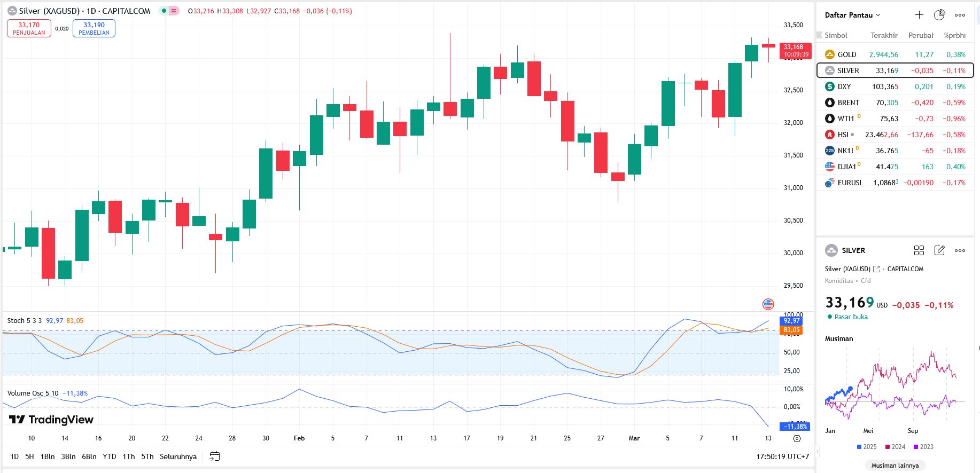Open the go-to-date calendar icon
The image size is (980, 473).
(215, 456)
